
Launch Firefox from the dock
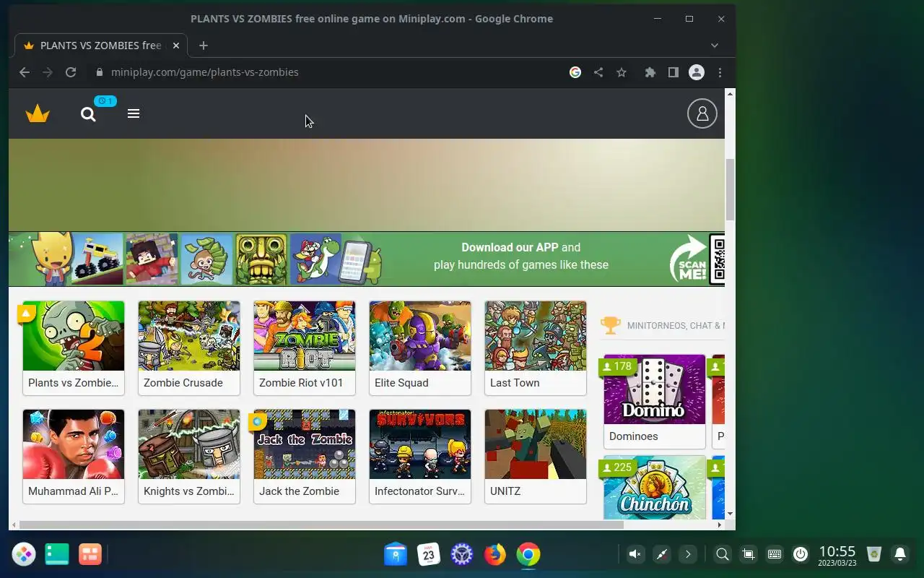[x=495, y=554]
